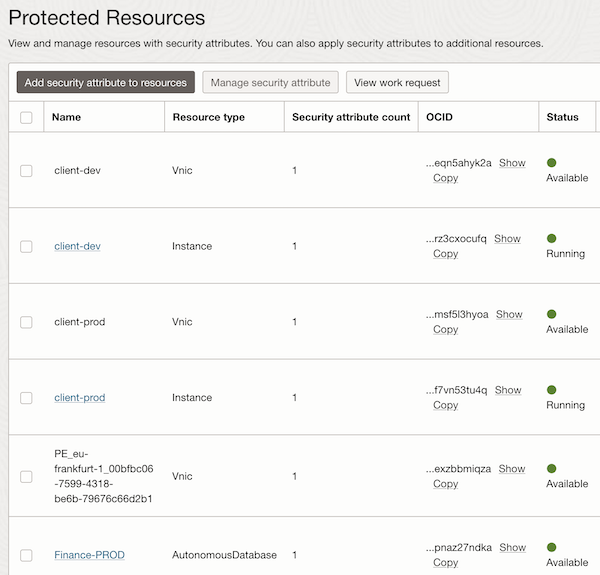The height and width of the screenshot is (575, 600).
Task: Click the Security attribute count column header
Action: tap(351, 117)
